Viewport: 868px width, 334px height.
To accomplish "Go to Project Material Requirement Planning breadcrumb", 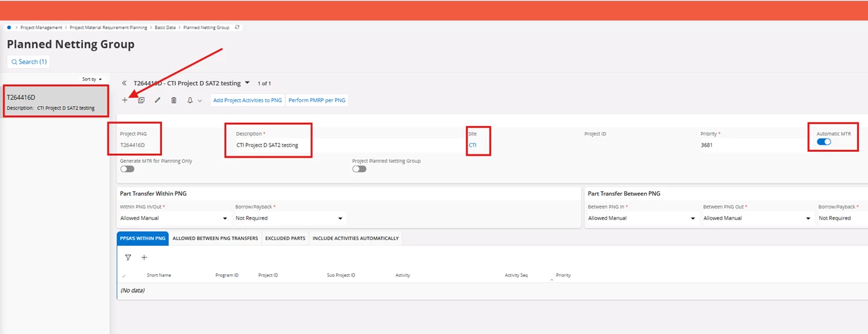I will click(x=109, y=28).
